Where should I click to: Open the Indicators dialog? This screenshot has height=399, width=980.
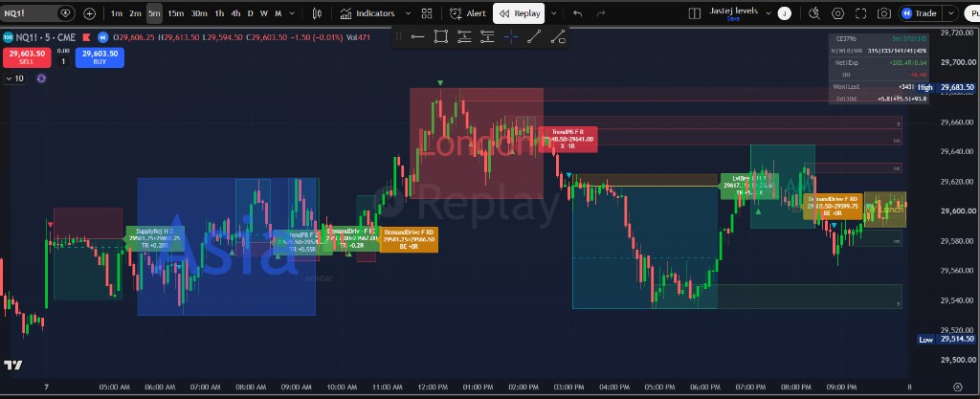(367, 13)
